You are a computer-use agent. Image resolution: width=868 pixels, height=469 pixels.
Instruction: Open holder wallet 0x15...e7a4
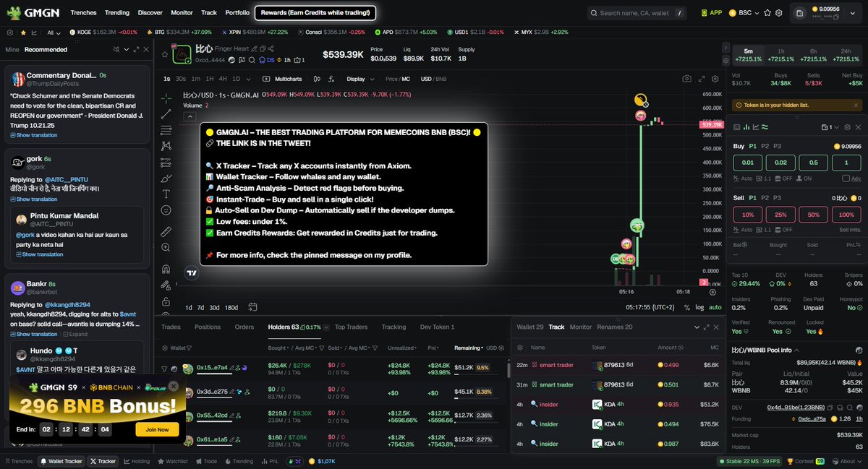212,368
